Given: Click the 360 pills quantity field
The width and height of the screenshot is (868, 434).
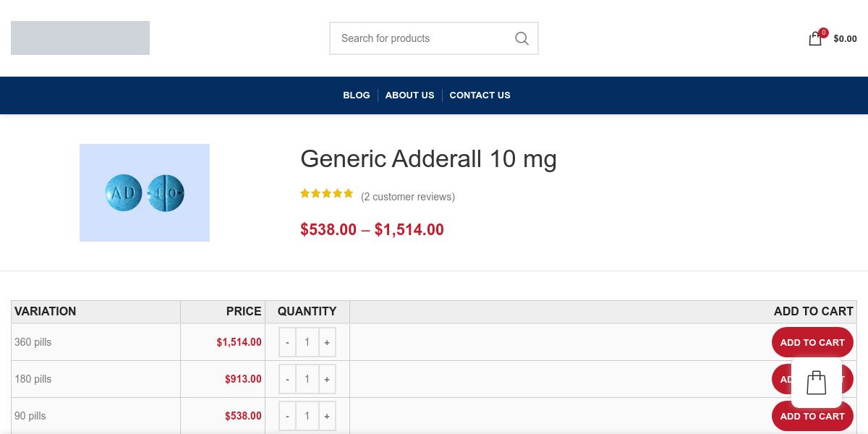Looking at the screenshot, I should [307, 342].
